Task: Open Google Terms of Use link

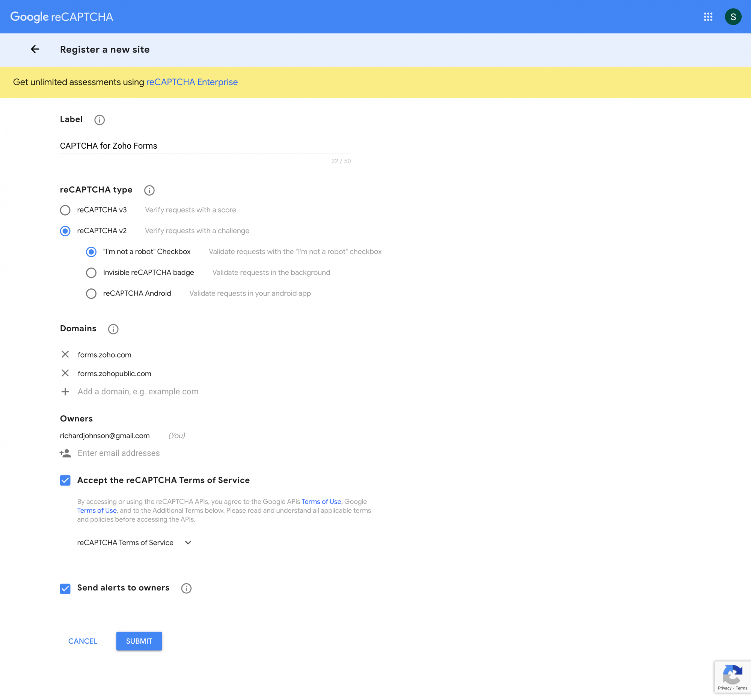Action: pos(97,510)
